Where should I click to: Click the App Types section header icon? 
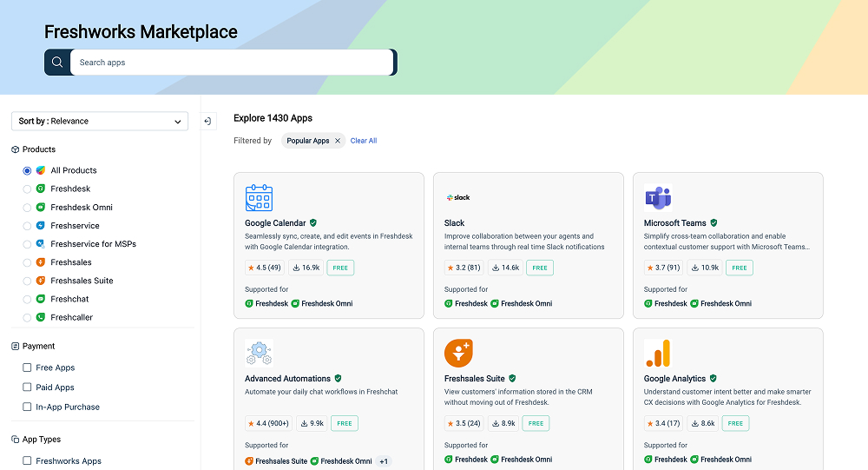coord(16,440)
